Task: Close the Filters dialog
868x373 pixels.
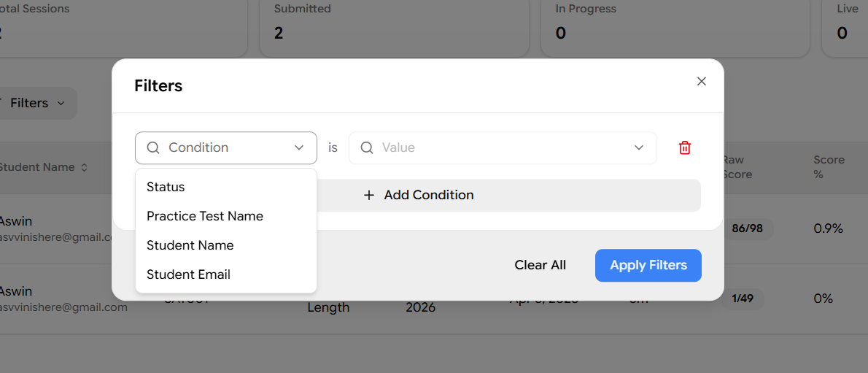Action: coord(702,82)
